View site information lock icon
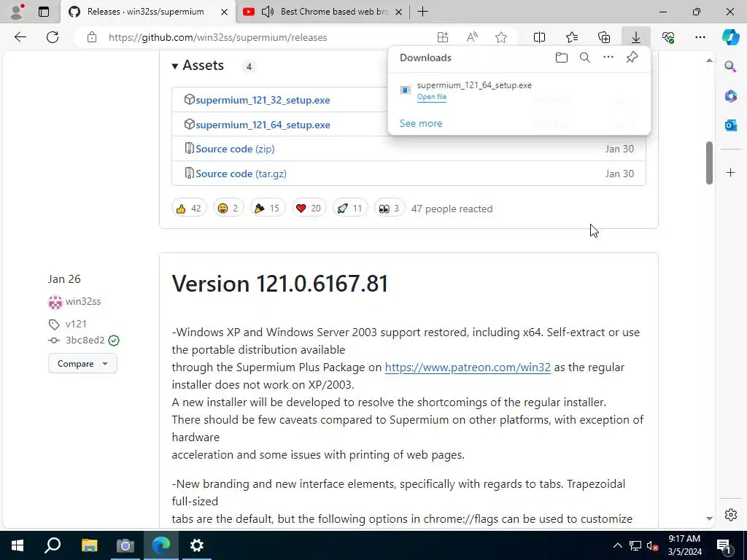The height and width of the screenshot is (560, 747). tap(92, 37)
